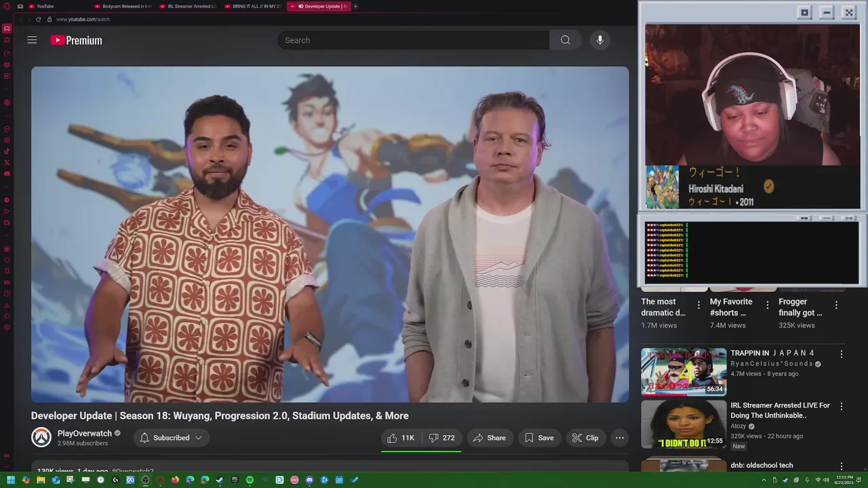Open options for My Favorite #shorts
Viewport: 868px width, 488px height.
[767, 305]
